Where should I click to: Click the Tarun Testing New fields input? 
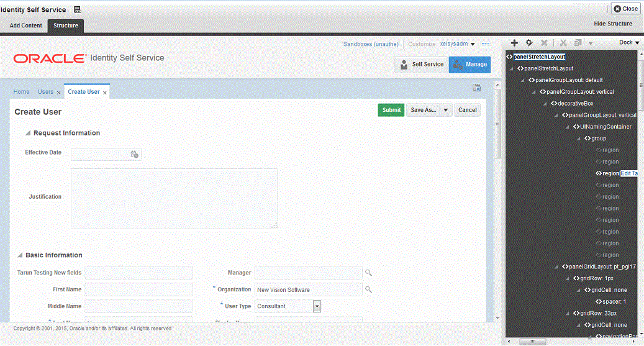coord(139,273)
